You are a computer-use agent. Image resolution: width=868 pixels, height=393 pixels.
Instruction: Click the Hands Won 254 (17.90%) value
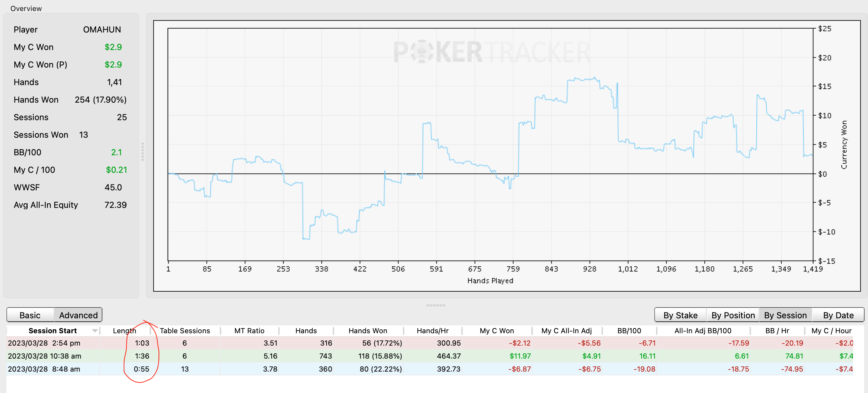(x=100, y=99)
